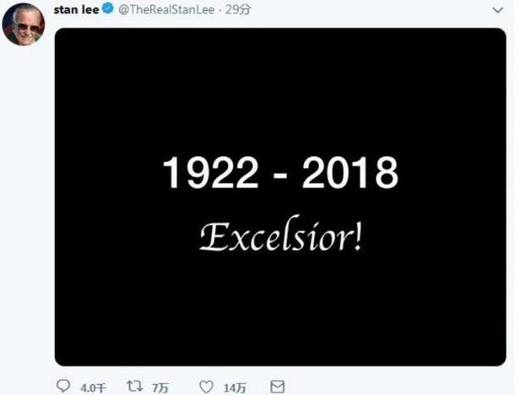This screenshot has height=395, width=532.
Task: Open Stan Lee's profile avatar photo
Action: (x=23, y=24)
